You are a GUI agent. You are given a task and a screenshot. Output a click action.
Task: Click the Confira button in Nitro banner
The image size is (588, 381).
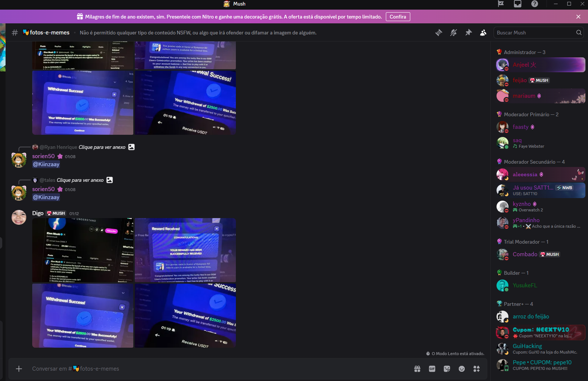tap(398, 17)
